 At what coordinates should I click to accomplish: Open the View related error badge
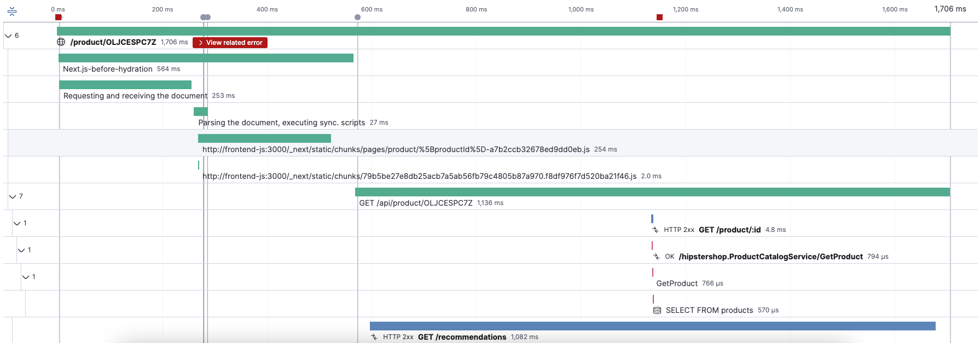(x=230, y=43)
